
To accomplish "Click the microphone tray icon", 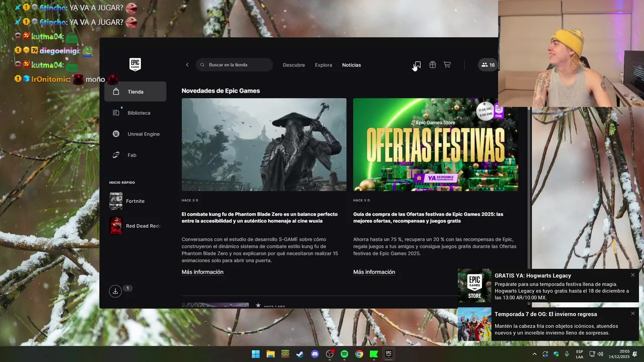I will click(567, 354).
